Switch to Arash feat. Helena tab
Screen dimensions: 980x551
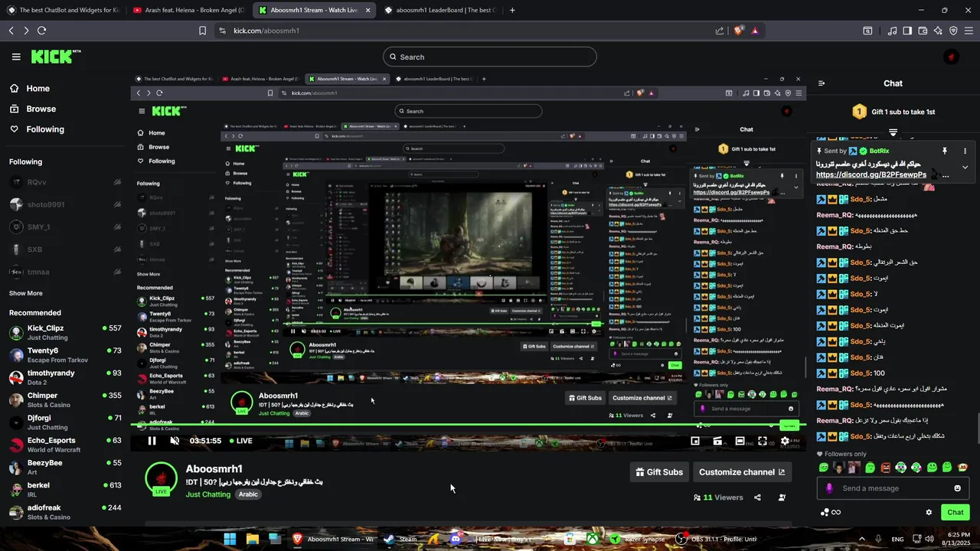pos(188,10)
